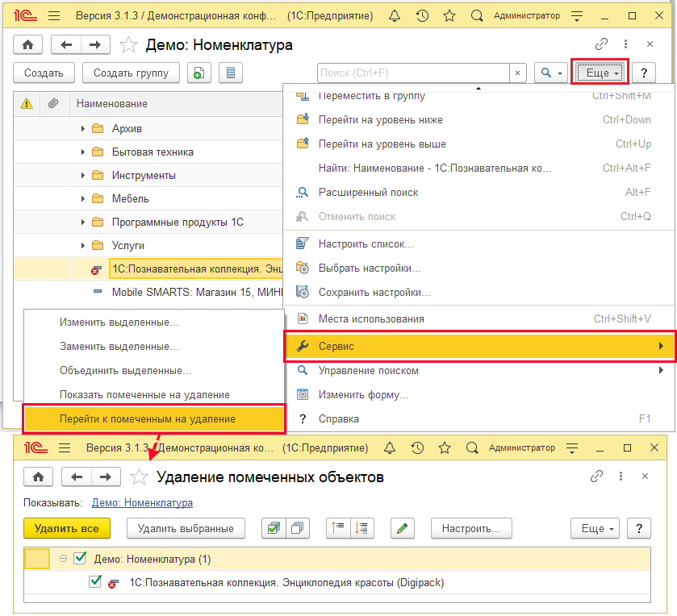
Task: Click the pencil edit icon in deletion window
Action: [403, 528]
